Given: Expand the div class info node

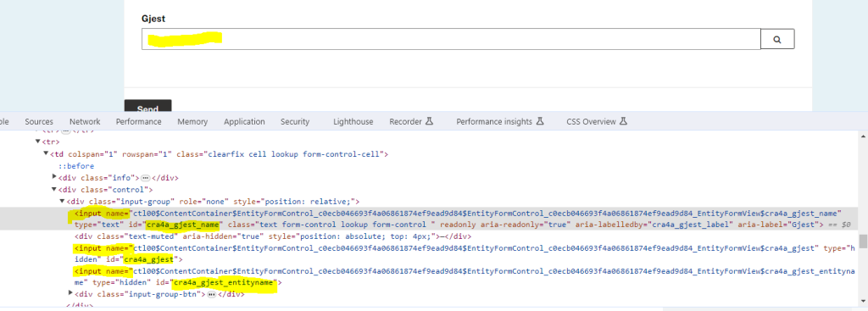Looking at the screenshot, I should coord(54,178).
